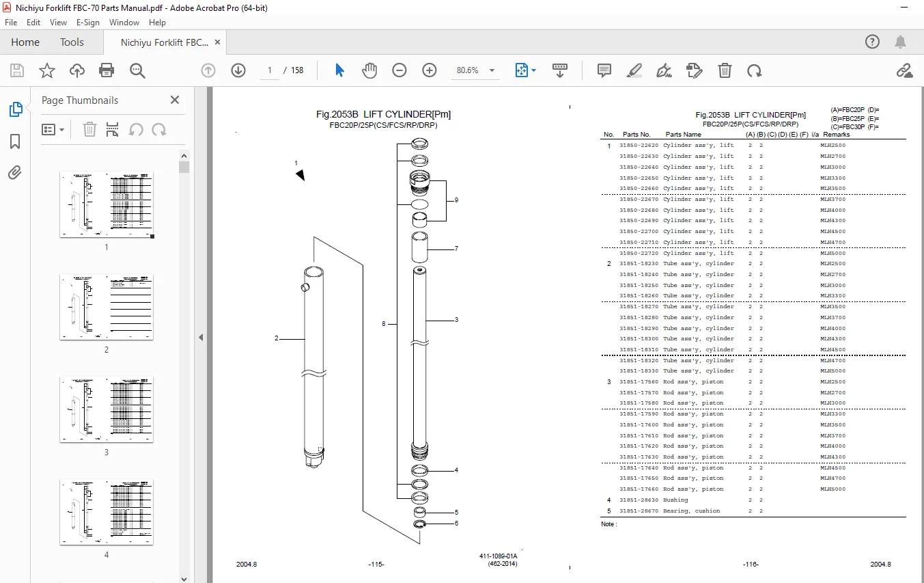Close the Page Thumbnails panel
The height and width of the screenshot is (583, 924).
[175, 100]
